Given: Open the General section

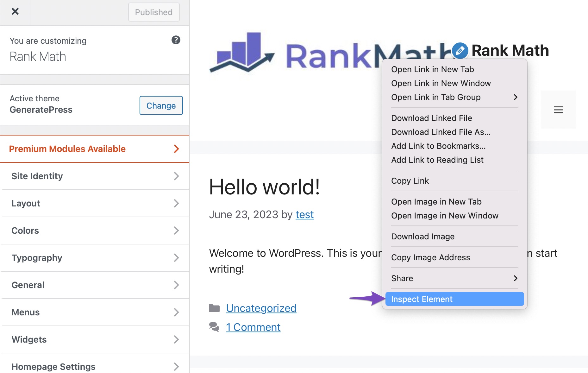Looking at the screenshot, I should pyautogui.click(x=95, y=285).
